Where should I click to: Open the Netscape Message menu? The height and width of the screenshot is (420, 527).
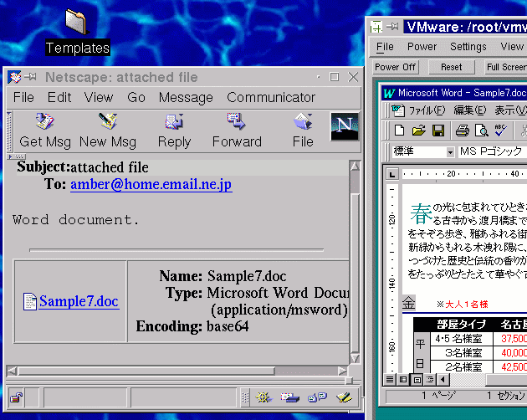pyautogui.click(x=186, y=97)
